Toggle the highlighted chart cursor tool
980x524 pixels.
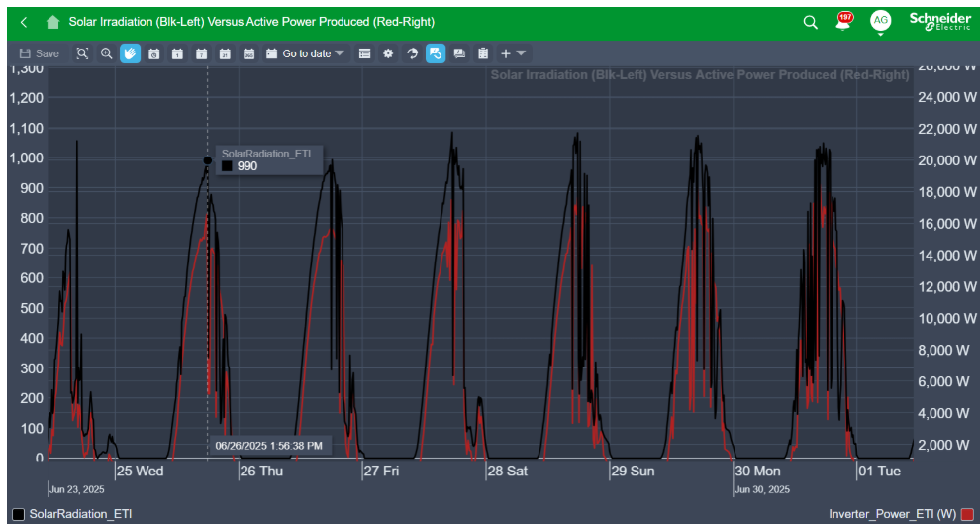(x=436, y=53)
